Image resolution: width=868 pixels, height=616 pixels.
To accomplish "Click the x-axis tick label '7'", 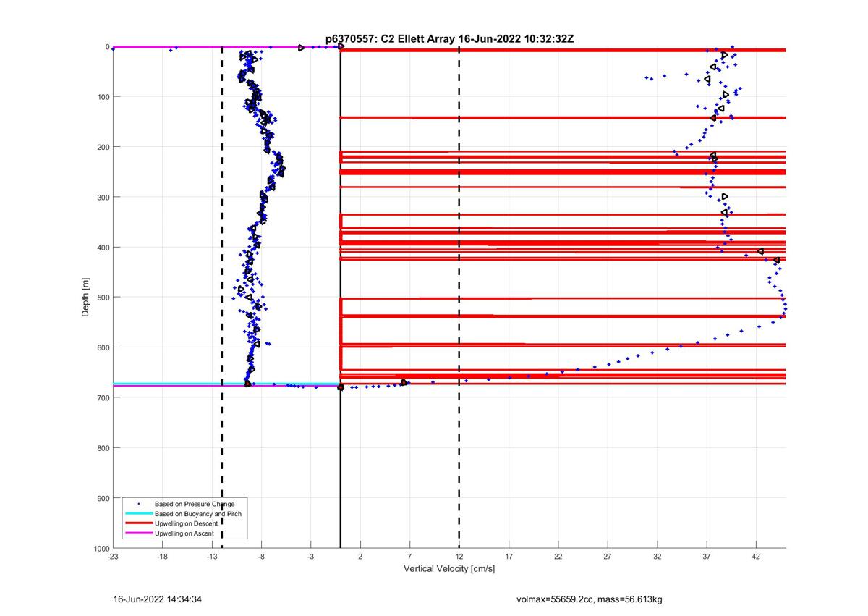I will (409, 557).
